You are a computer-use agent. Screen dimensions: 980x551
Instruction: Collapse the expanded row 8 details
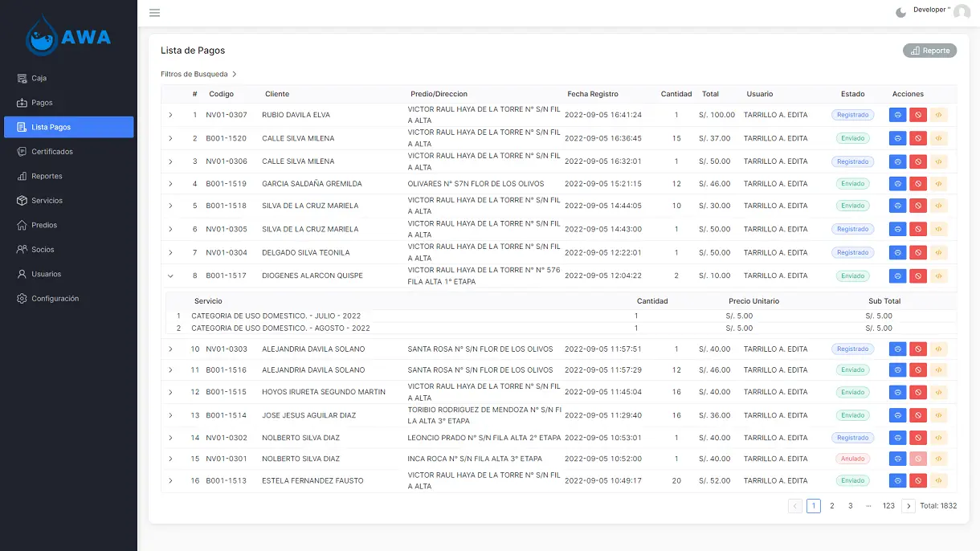pyautogui.click(x=170, y=275)
